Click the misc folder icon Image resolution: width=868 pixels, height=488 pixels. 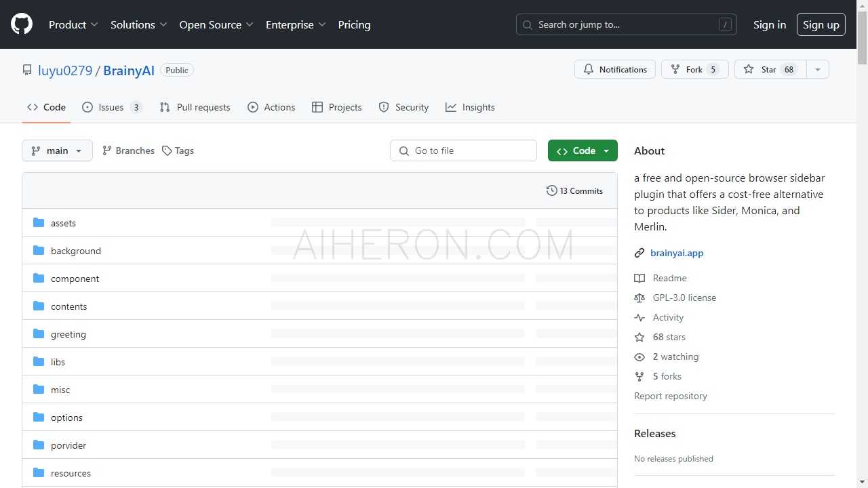(39, 390)
